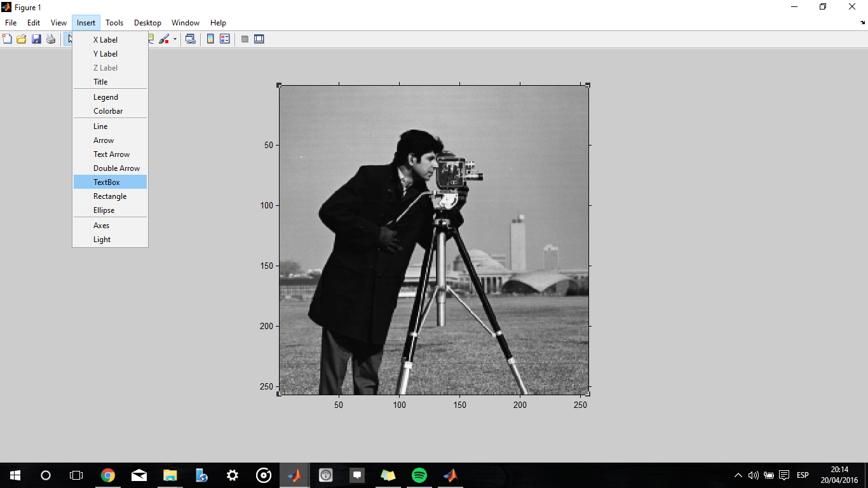This screenshot has height=488, width=868.
Task: Choose Light from the Insert menu
Action: pos(110,240)
